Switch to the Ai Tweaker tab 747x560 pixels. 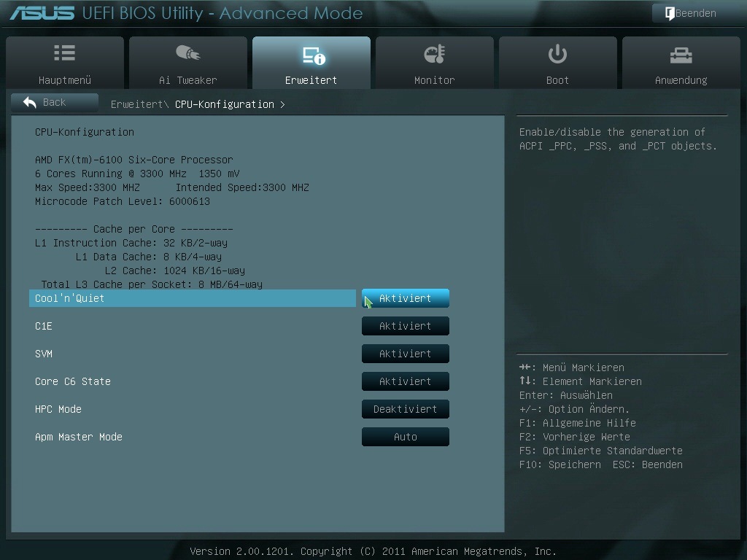[x=187, y=63]
